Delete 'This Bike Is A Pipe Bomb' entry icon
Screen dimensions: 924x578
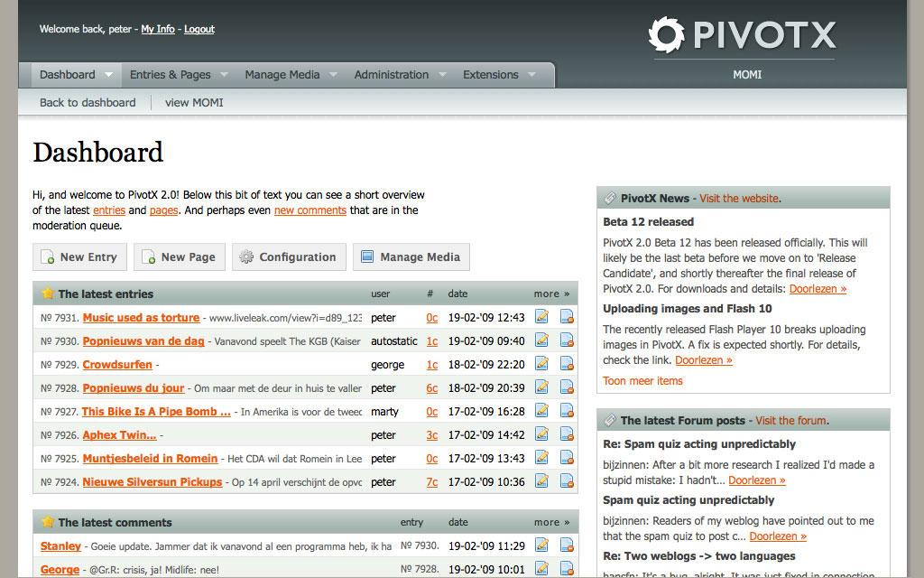coord(567,411)
